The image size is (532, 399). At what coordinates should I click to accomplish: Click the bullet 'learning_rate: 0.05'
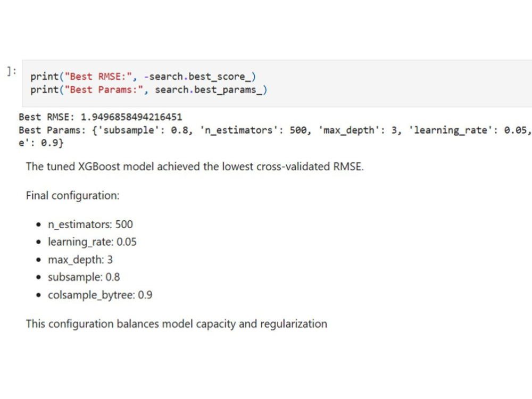(92, 242)
